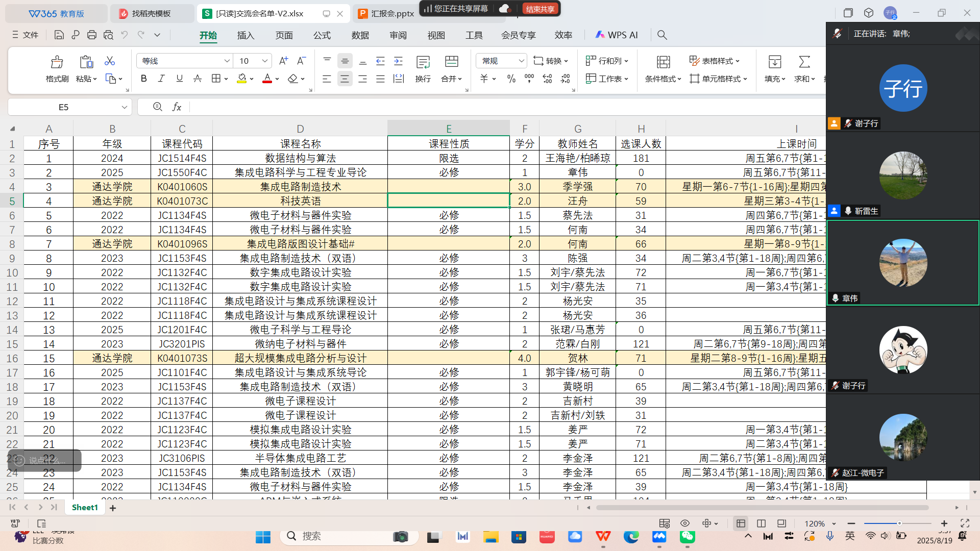
Task: Click the add new sheet plus button
Action: [x=113, y=508]
